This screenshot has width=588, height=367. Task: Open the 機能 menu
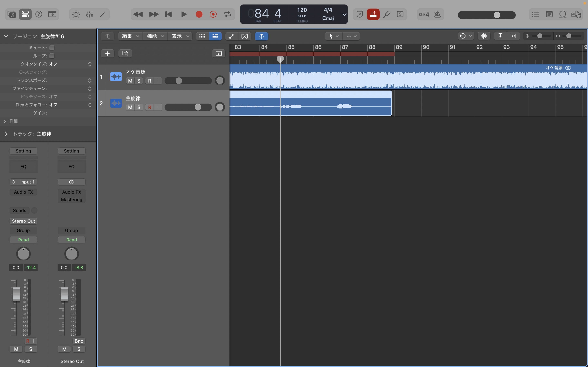(155, 36)
